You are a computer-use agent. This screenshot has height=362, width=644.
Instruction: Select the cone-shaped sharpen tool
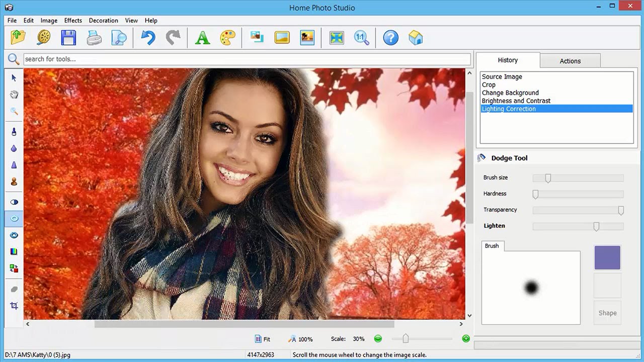[14, 165]
